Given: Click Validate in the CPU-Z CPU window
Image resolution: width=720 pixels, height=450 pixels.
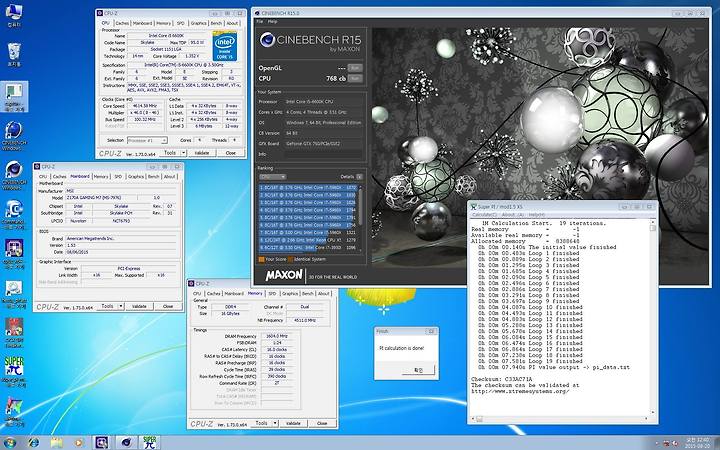Looking at the screenshot, I should [202, 152].
